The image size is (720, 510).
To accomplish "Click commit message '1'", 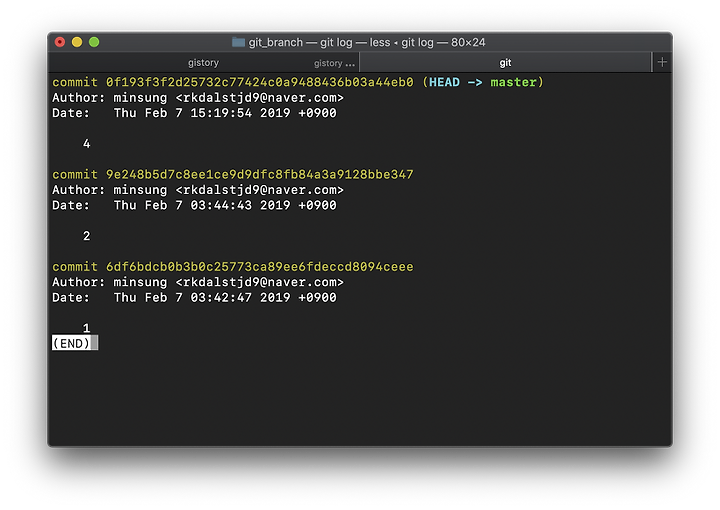I will point(86,328).
